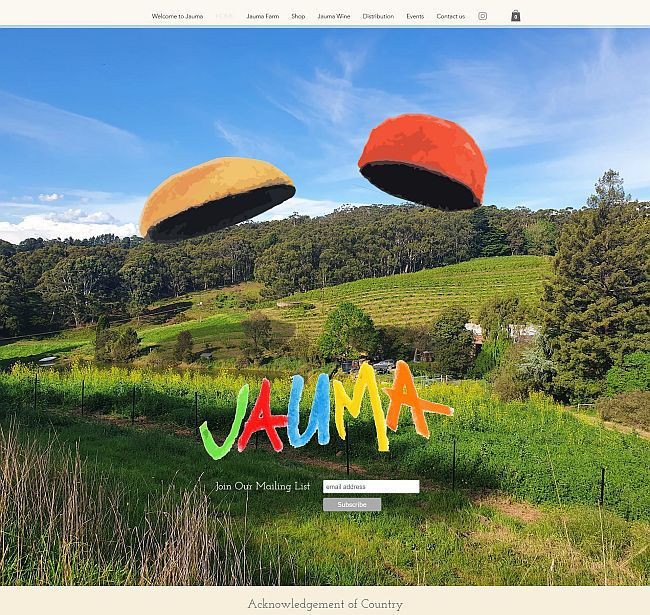
Task: Click the email address input field
Action: point(371,487)
